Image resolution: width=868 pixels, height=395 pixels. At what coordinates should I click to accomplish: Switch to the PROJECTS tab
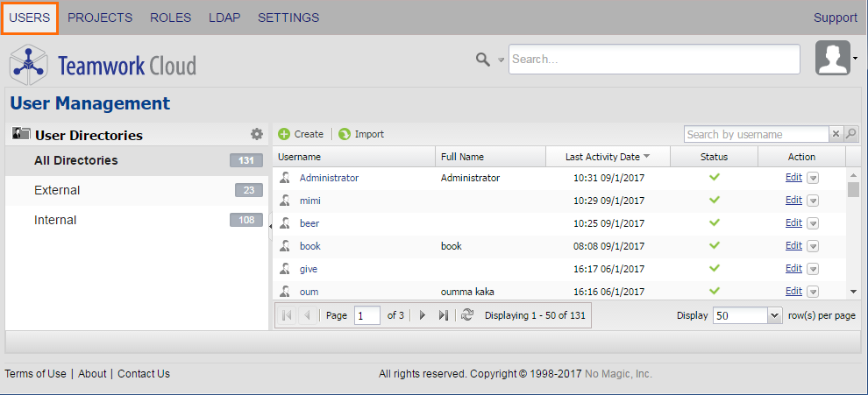click(x=100, y=18)
